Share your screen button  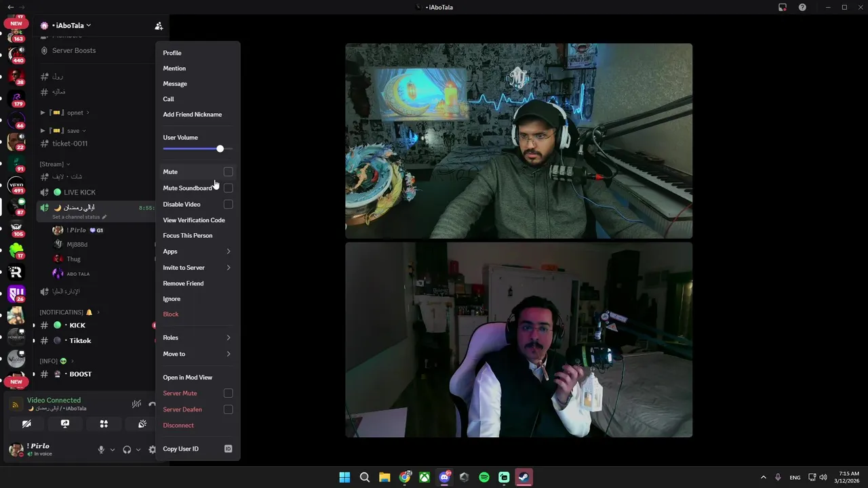click(x=65, y=424)
